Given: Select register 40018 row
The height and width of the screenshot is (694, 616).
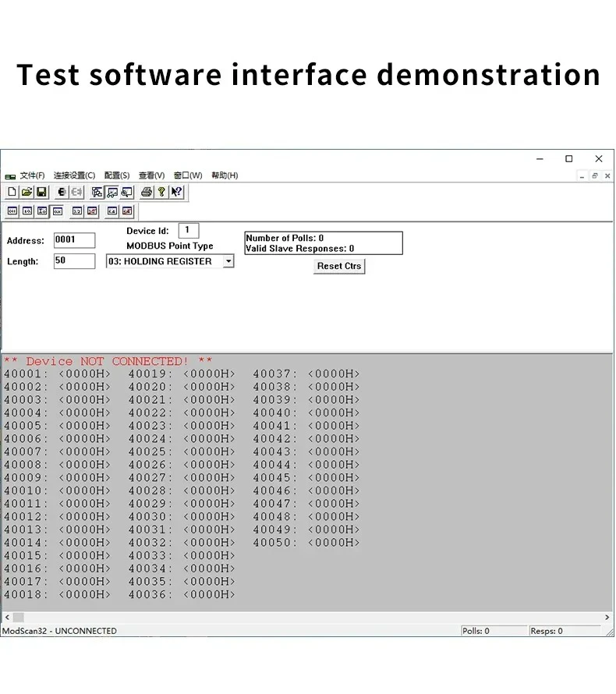Looking at the screenshot, I should coord(57,595).
